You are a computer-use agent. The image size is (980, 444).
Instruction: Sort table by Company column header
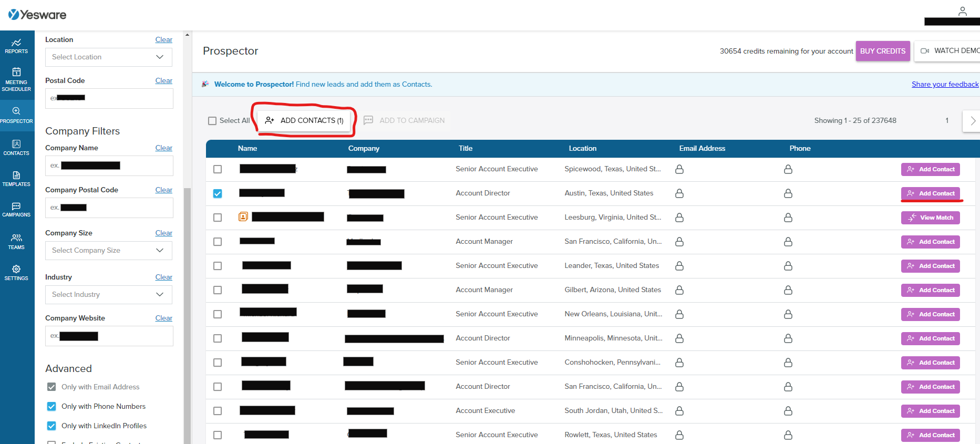364,148
